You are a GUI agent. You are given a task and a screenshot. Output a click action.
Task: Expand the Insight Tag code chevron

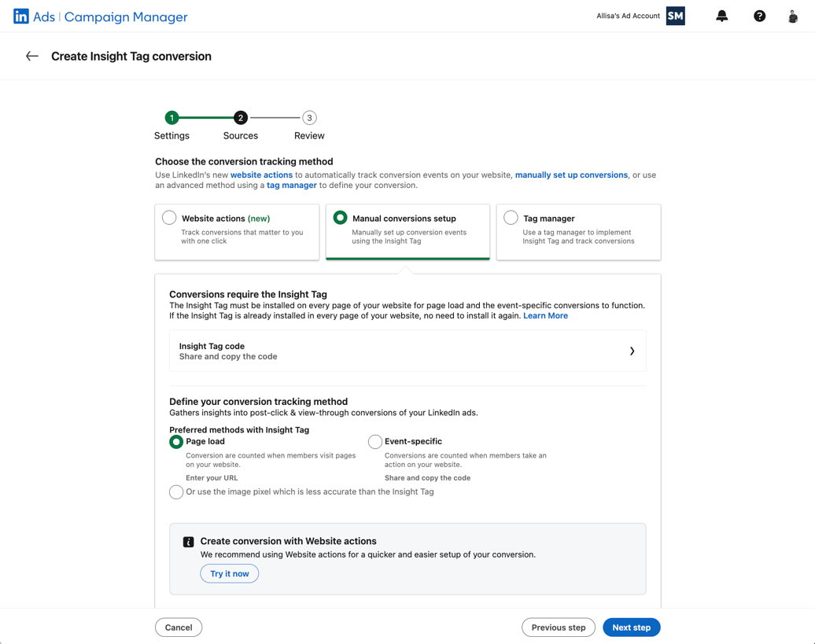click(x=632, y=351)
